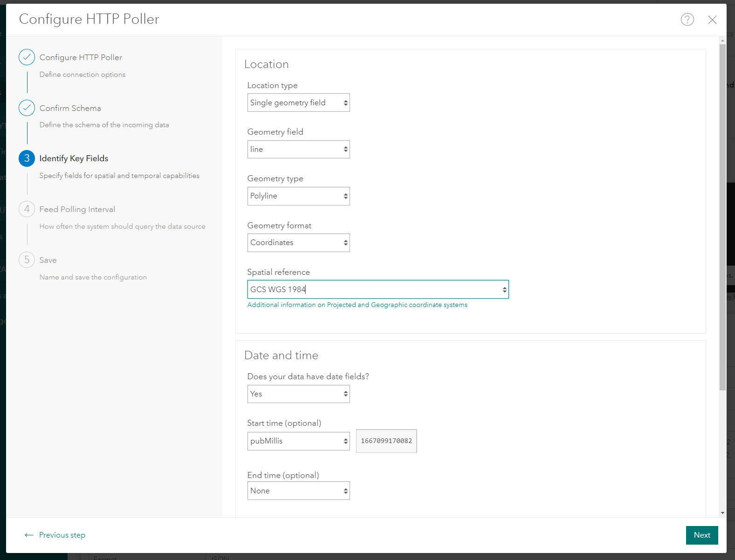
Task: Expand the Geometry type Polyline dropdown
Action: (298, 196)
